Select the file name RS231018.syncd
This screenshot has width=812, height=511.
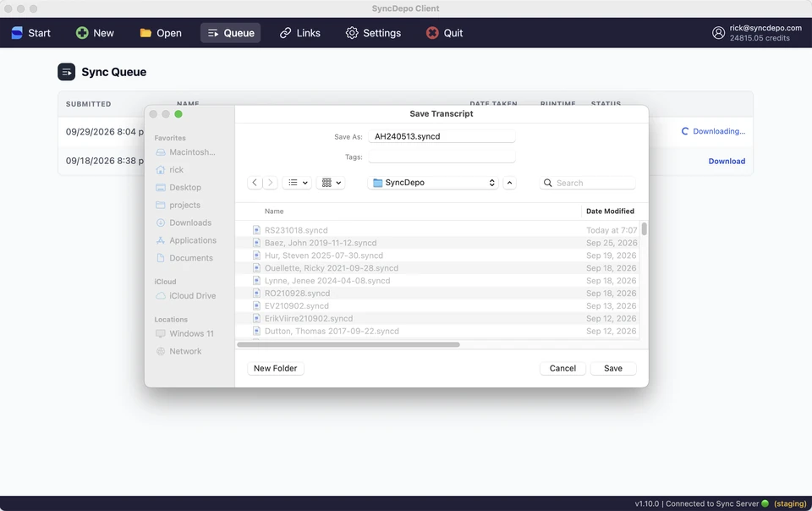click(x=296, y=230)
